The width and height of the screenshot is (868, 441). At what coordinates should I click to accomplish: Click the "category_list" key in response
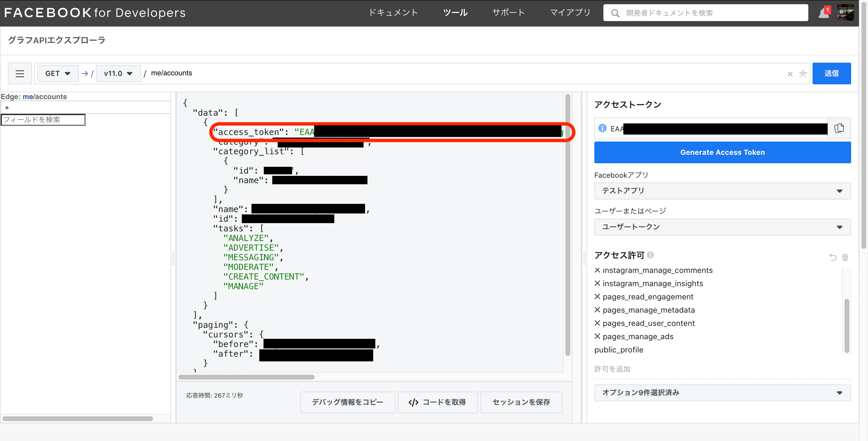251,152
